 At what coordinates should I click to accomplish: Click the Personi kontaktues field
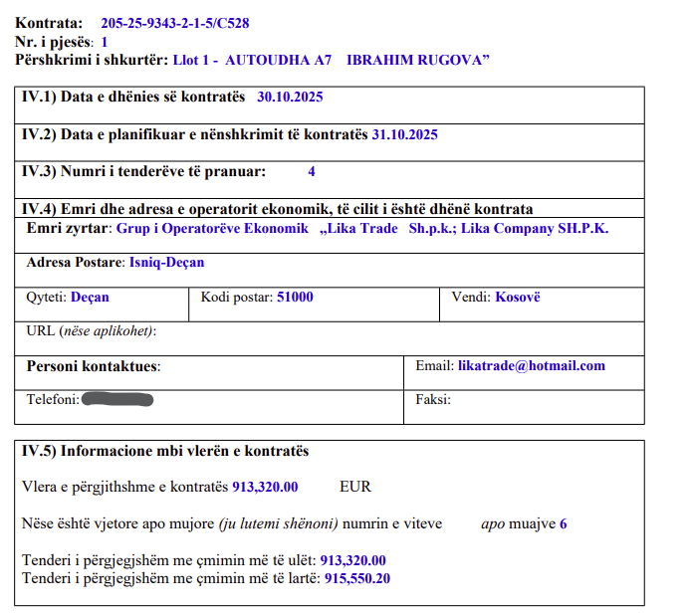pyautogui.click(x=95, y=366)
